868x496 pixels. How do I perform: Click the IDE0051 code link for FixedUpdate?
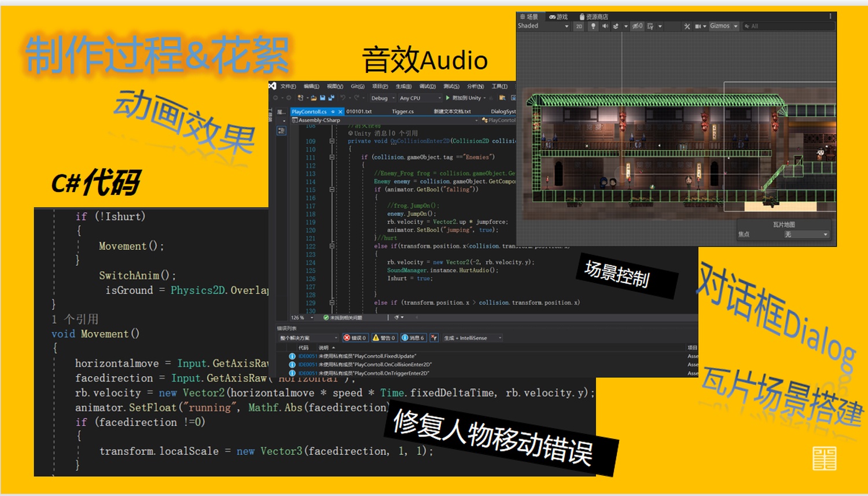[x=307, y=357]
